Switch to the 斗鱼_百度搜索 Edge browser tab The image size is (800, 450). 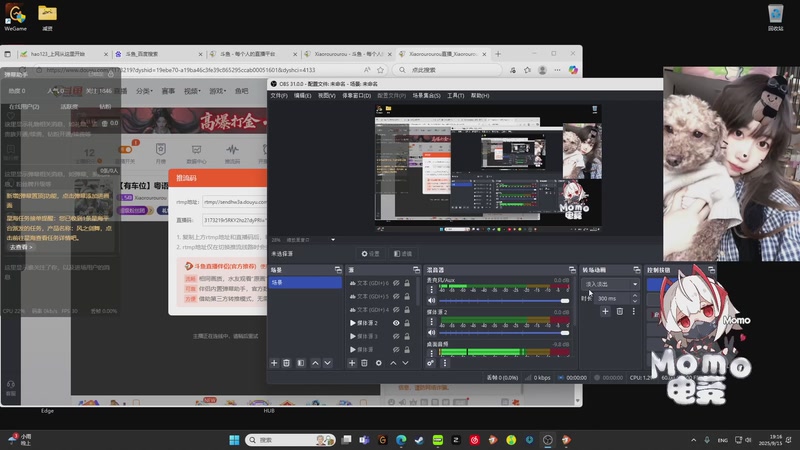[159, 54]
